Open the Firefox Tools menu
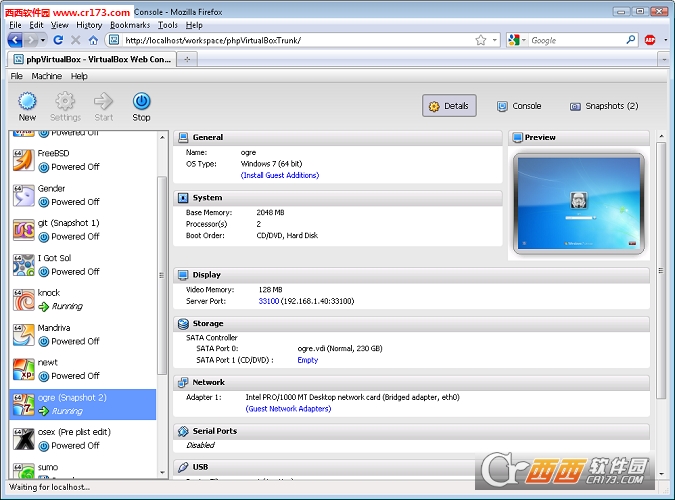The width and height of the screenshot is (675, 500). (x=167, y=25)
